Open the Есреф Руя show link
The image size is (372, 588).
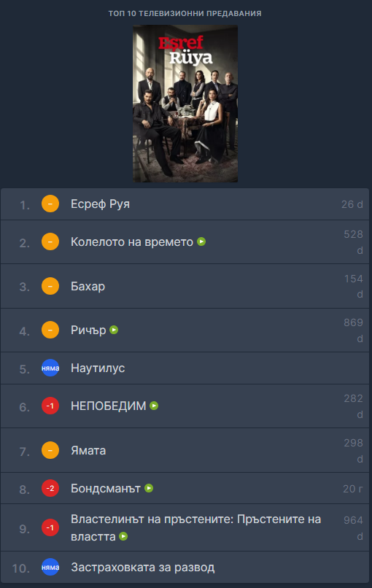(100, 204)
